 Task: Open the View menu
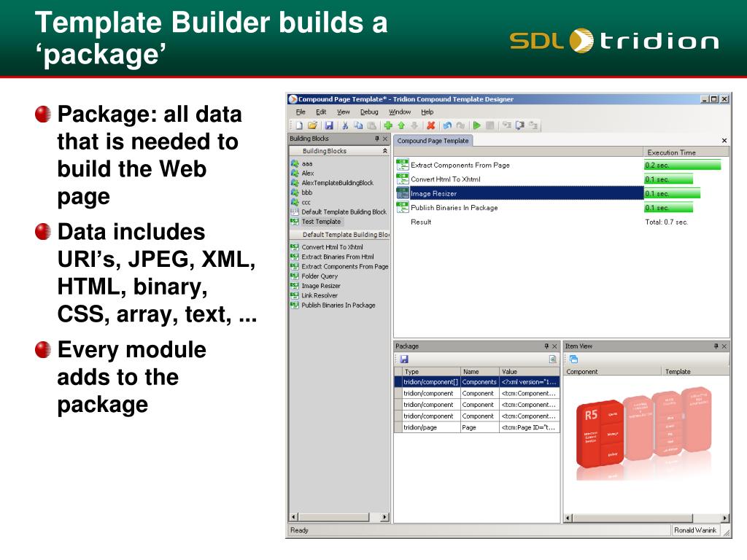click(x=344, y=112)
